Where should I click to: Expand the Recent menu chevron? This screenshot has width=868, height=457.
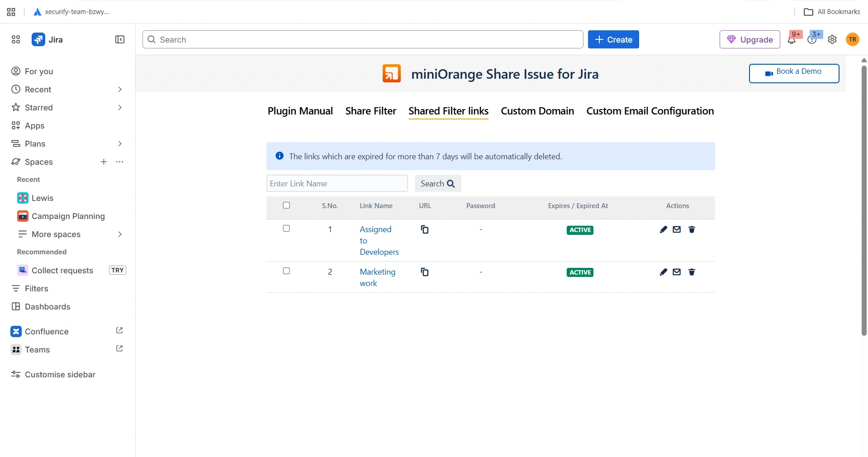tap(119, 90)
